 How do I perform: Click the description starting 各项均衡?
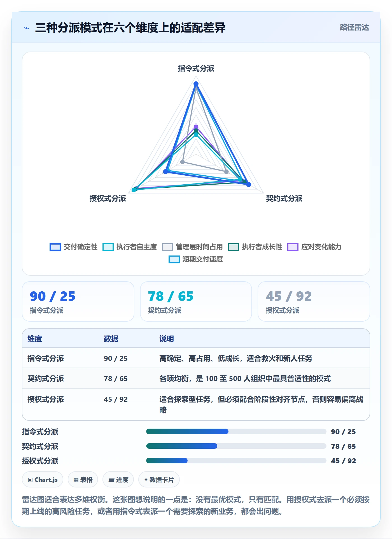click(245, 378)
